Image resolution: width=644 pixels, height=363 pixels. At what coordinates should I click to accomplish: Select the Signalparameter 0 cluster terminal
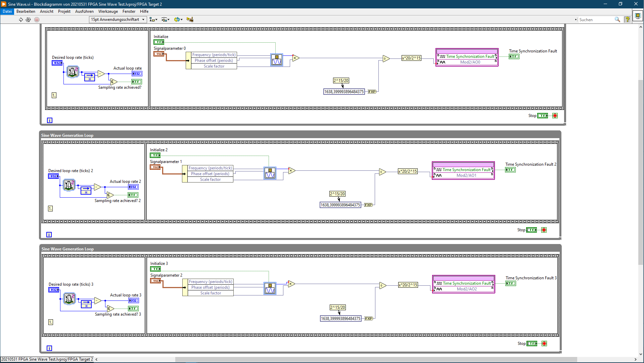point(159,54)
